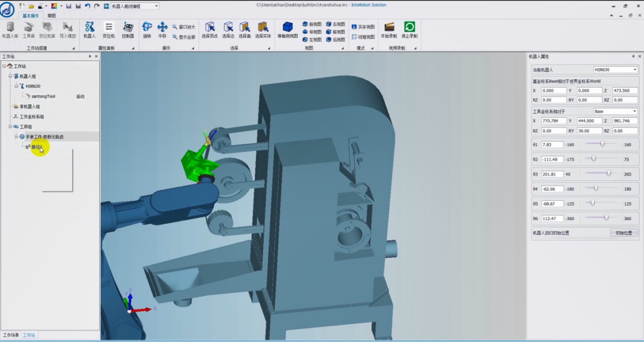
Task: Switch to the 草图 ribbon tab
Action: pyautogui.click(x=52, y=16)
